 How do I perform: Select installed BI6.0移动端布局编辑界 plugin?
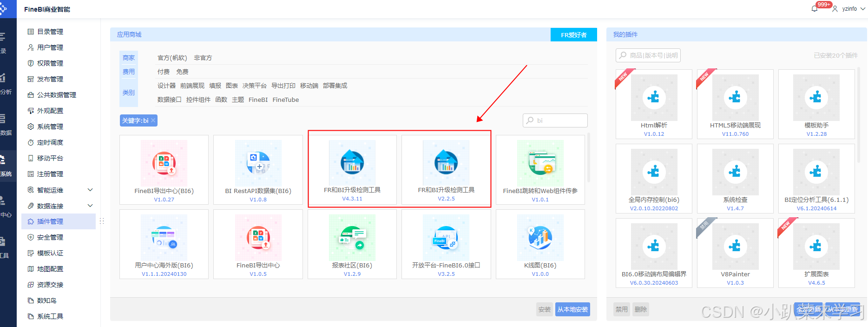(654, 253)
